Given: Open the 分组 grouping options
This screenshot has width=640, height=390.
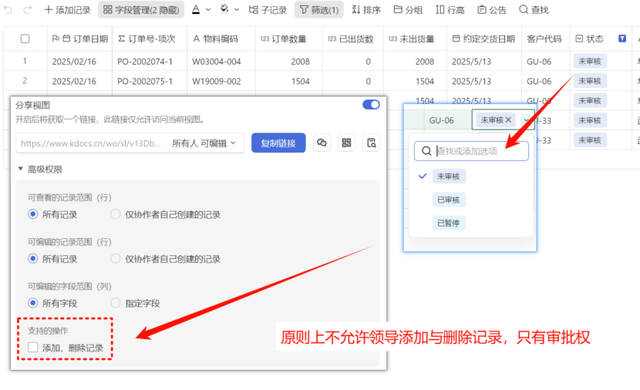Looking at the screenshot, I should click(x=408, y=9).
